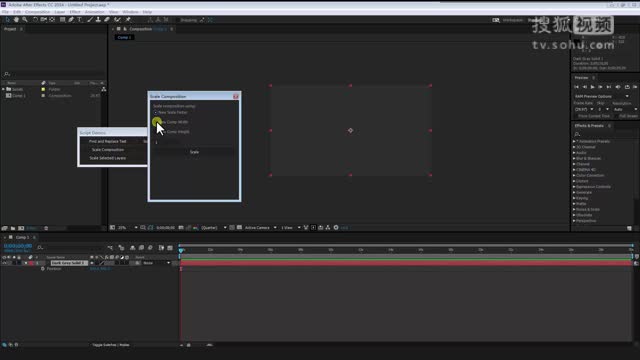Viewport: 640px width, 360px height.
Task: Expand the Audio effects category
Action: [x=574, y=153]
